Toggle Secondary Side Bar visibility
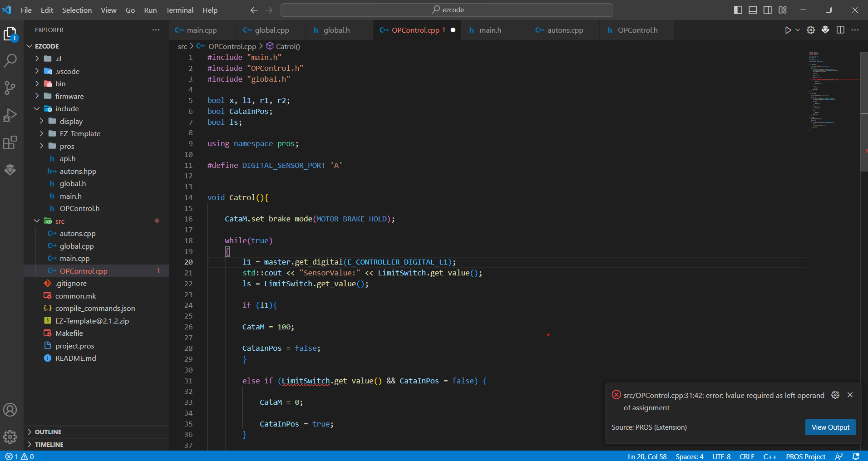Image resolution: width=868 pixels, height=461 pixels. [768, 10]
